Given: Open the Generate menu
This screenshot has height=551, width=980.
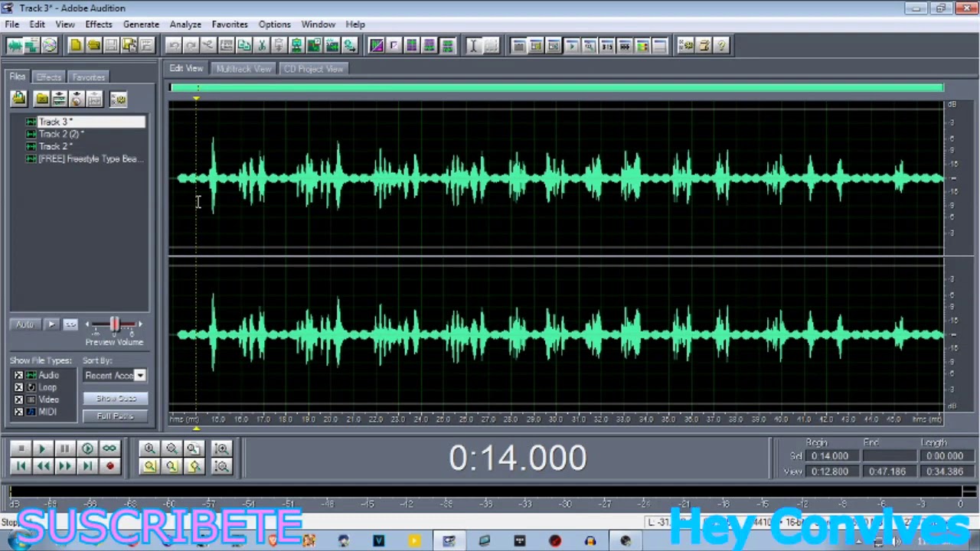Looking at the screenshot, I should click(x=141, y=24).
